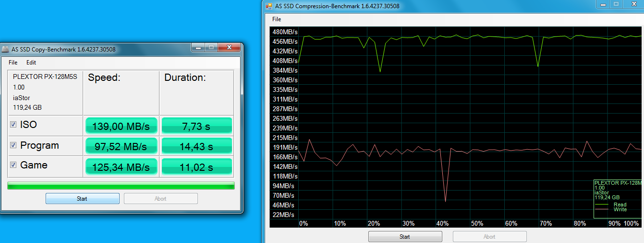Click the red Write legend entry
The image size is (644, 243).
tap(611, 209)
